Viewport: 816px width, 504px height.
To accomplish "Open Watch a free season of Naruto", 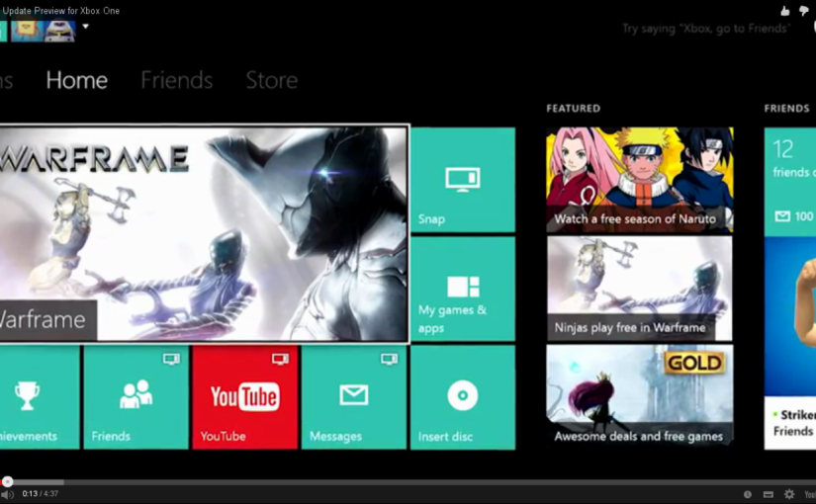I will (640, 180).
